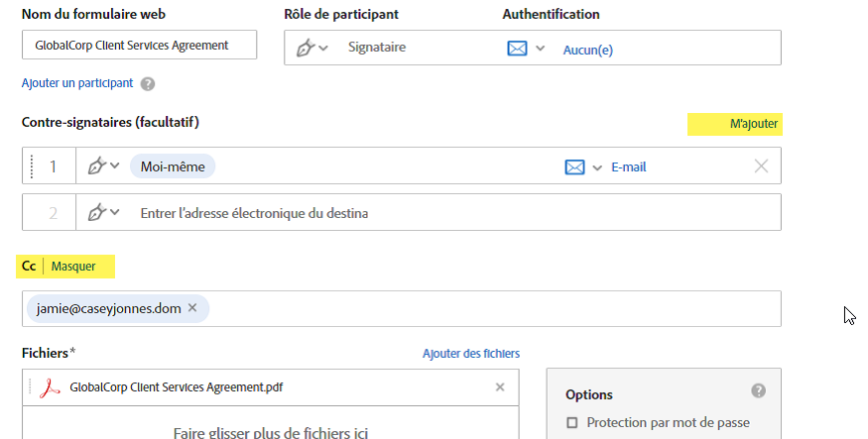The image size is (868, 439).
Task: Enable Protection par mot de passe checkbox
Action: point(571,423)
